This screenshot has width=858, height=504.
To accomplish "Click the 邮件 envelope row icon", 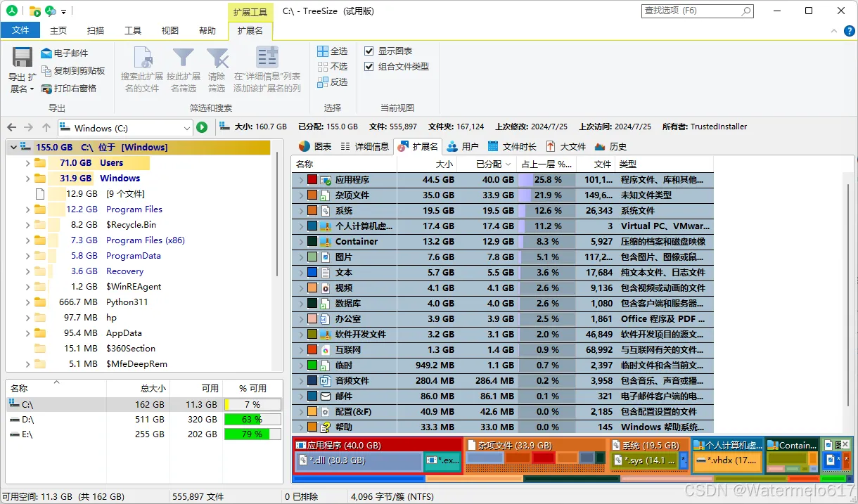I will pos(326,396).
